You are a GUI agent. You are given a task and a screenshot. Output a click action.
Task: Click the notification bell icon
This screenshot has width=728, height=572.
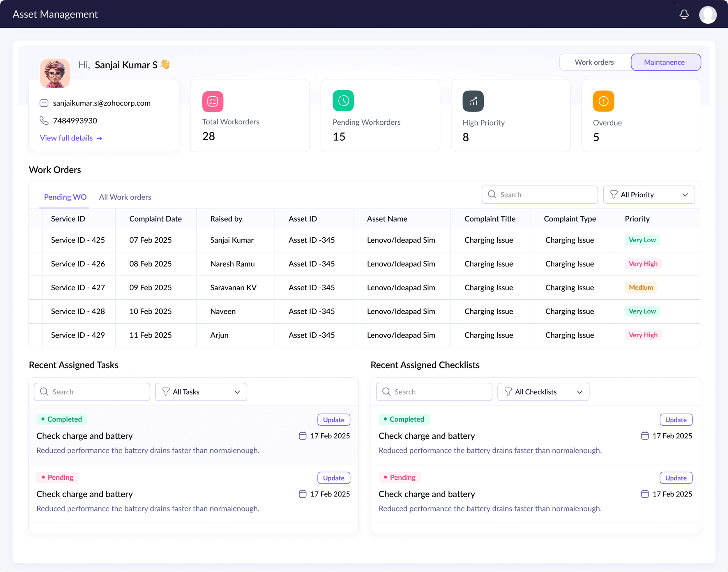click(x=684, y=14)
